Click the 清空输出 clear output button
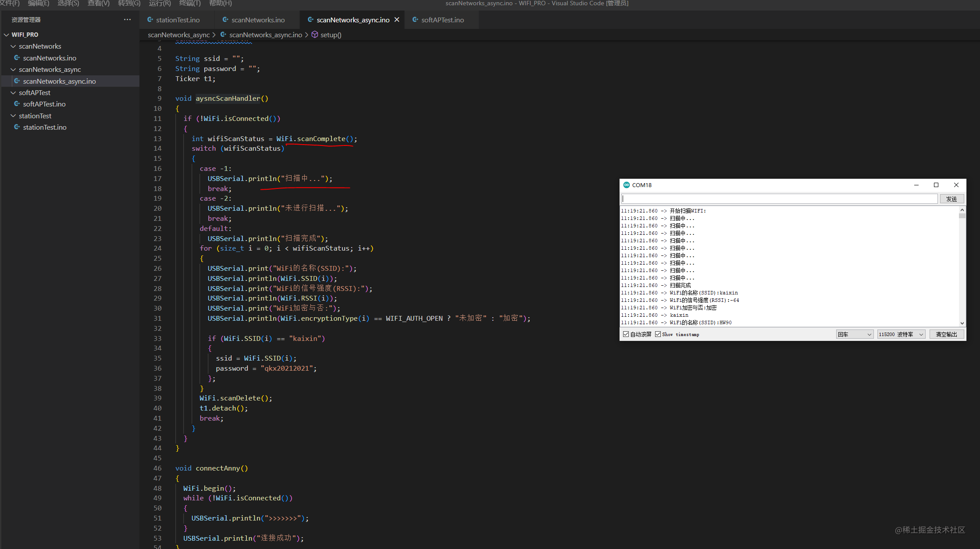 pos(946,334)
